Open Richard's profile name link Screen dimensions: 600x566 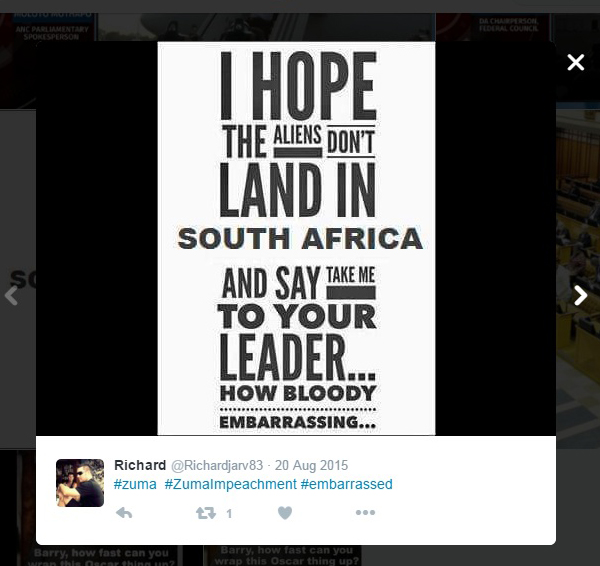click(140, 465)
